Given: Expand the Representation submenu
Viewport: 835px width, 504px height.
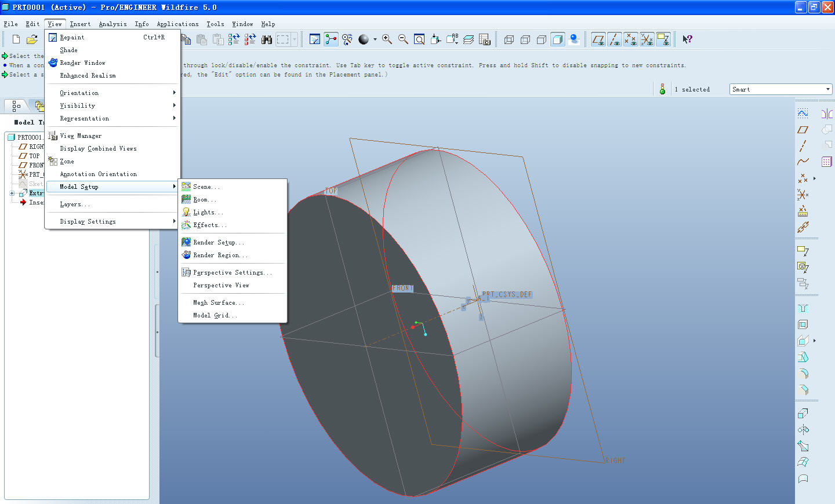Looking at the screenshot, I should [x=112, y=118].
